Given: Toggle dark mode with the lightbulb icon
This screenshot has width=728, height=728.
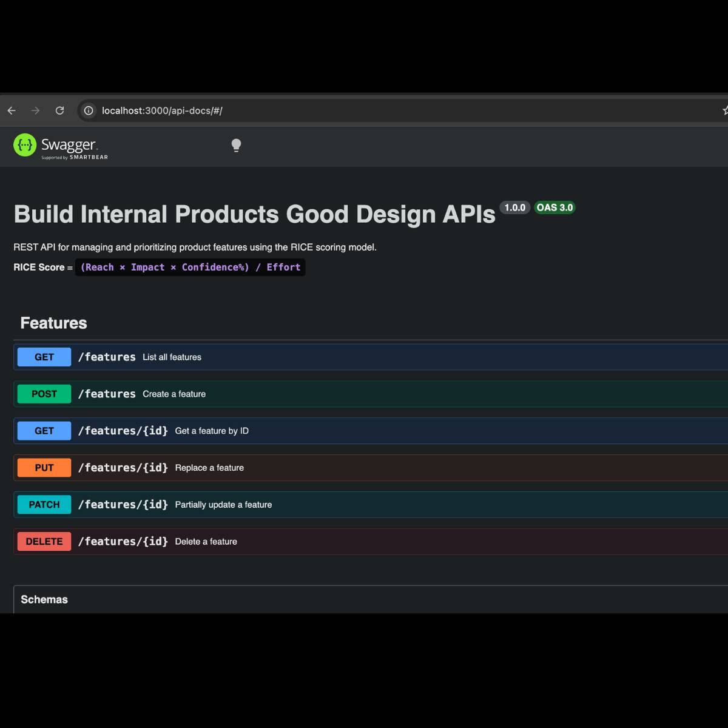Looking at the screenshot, I should (236, 145).
